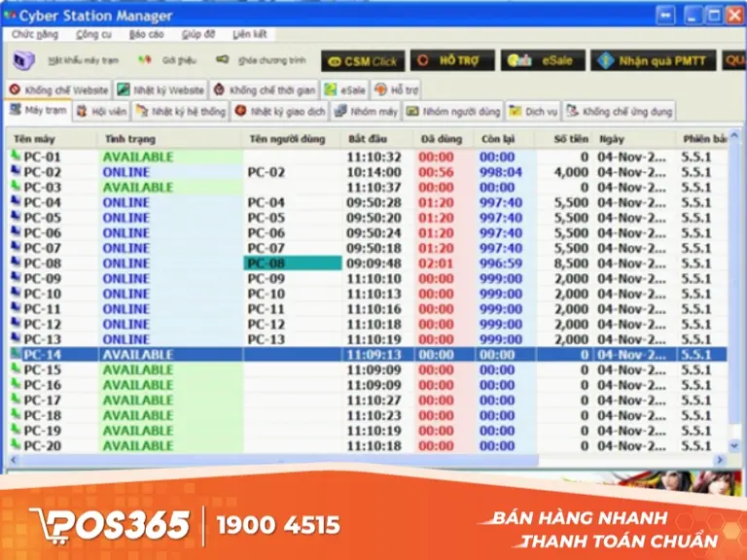
Task: Click the Mật khẩu máy trạm toolbar icon
Action: coord(23,60)
